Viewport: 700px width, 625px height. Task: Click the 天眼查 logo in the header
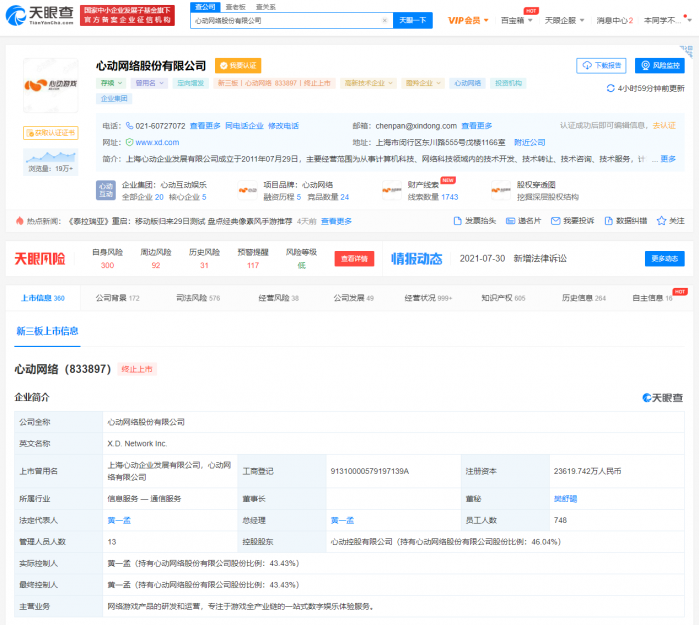tap(40, 14)
